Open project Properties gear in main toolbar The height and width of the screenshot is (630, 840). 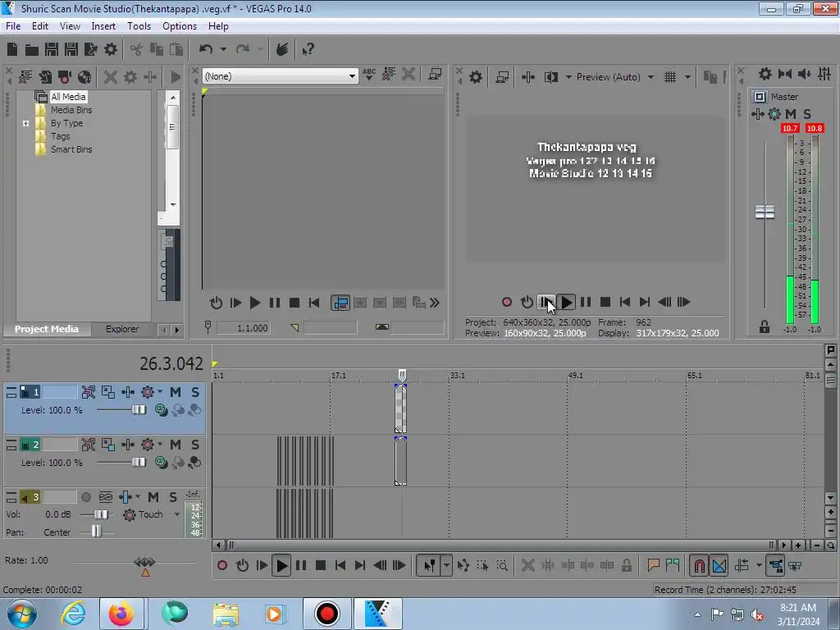(111, 49)
